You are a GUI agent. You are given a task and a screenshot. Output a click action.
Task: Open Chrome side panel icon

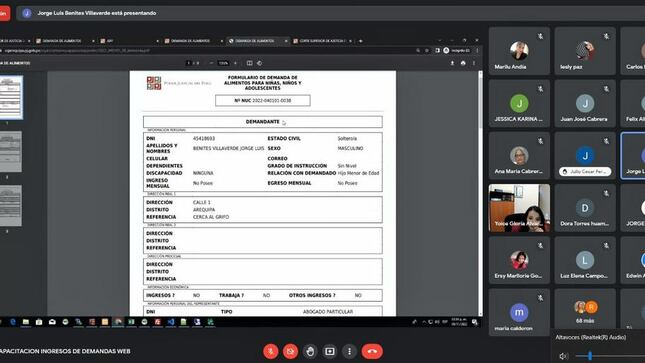[437, 51]
